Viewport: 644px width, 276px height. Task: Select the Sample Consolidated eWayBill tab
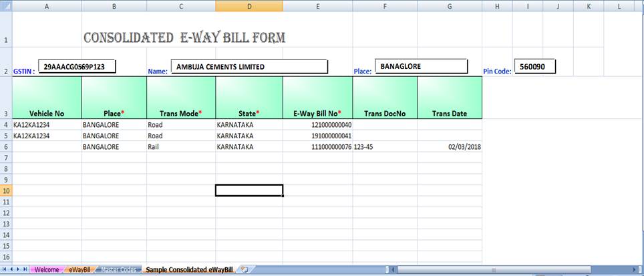pos(189,270)
